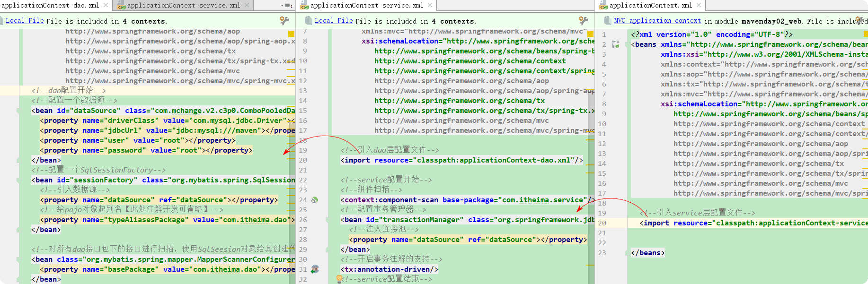Collapse the MapperScannerConfigurer bean fold marker
Viewport: 868px width, 284px height.
19,259
